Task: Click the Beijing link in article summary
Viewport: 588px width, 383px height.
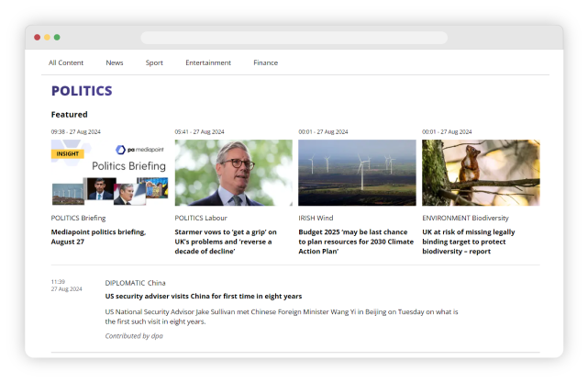Action: (x=375, y=312)
